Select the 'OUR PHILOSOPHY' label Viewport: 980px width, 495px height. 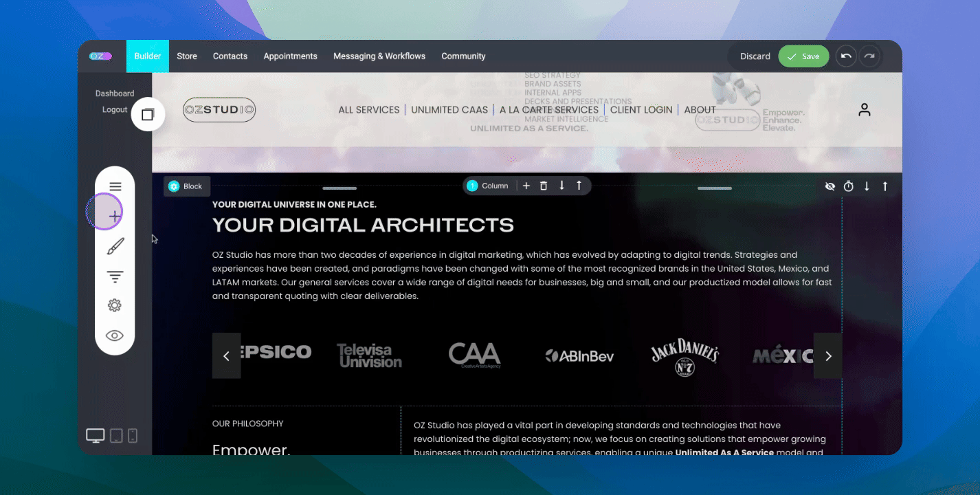(248, 423)
